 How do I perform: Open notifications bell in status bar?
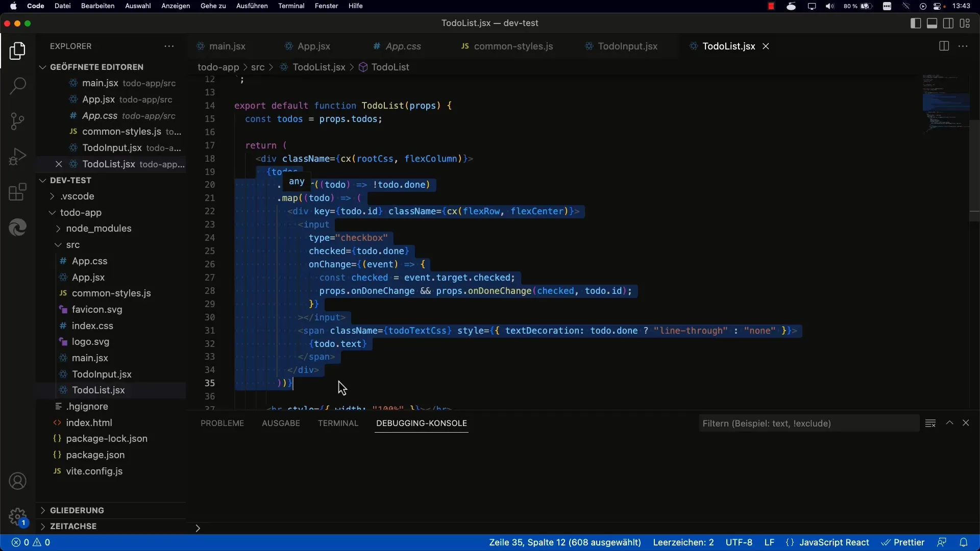click(x=964, y=542)
